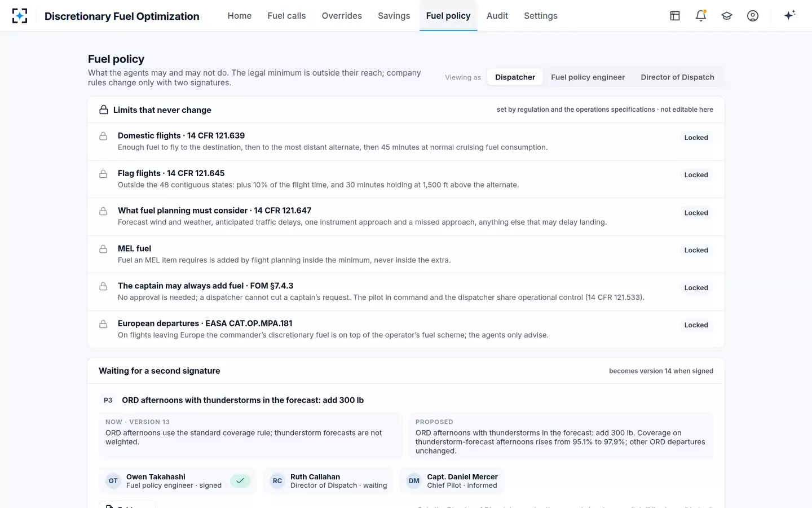Click the OT avatar
The image size is (812, 508).
113,481
